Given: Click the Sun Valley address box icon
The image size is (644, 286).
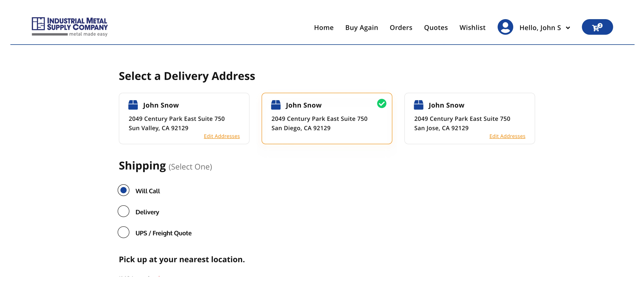Looking at the screenshot, I should (x=133, y=105).
